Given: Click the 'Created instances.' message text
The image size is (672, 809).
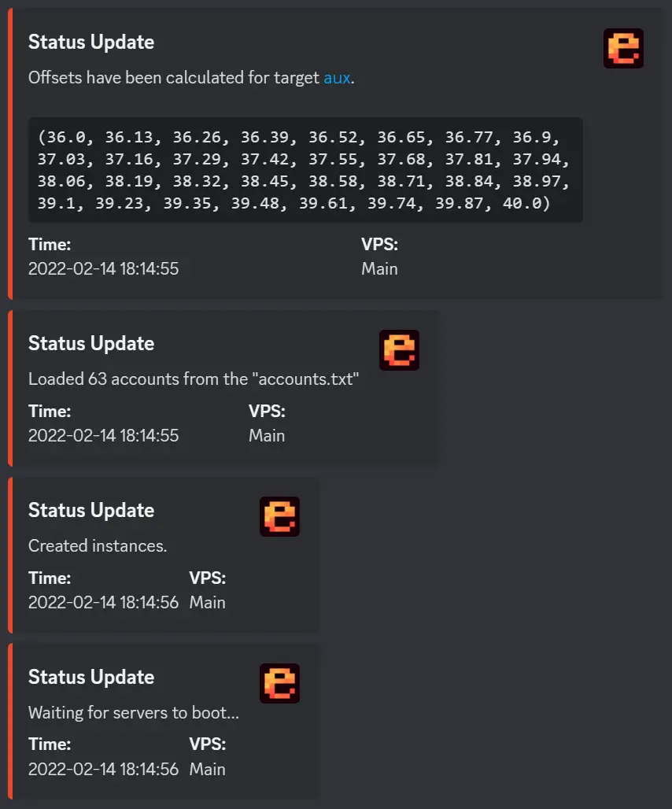Looking at the screenshot, I should [98, 545].
